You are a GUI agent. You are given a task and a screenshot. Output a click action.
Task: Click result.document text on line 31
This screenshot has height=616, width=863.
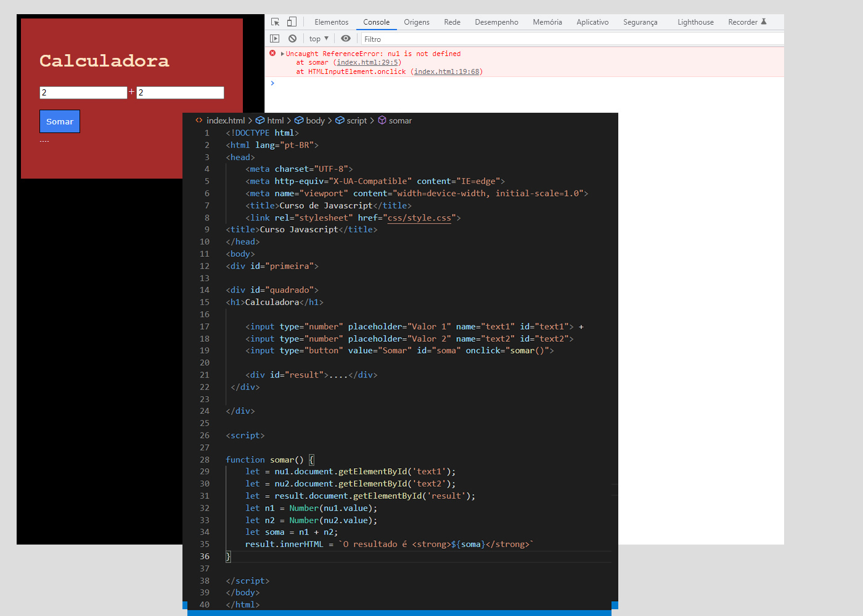pos(311,496)
